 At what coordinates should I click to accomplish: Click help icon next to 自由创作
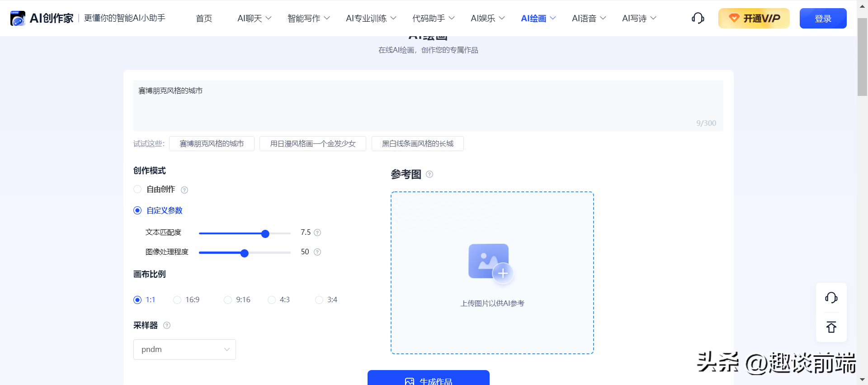point(184,190)
